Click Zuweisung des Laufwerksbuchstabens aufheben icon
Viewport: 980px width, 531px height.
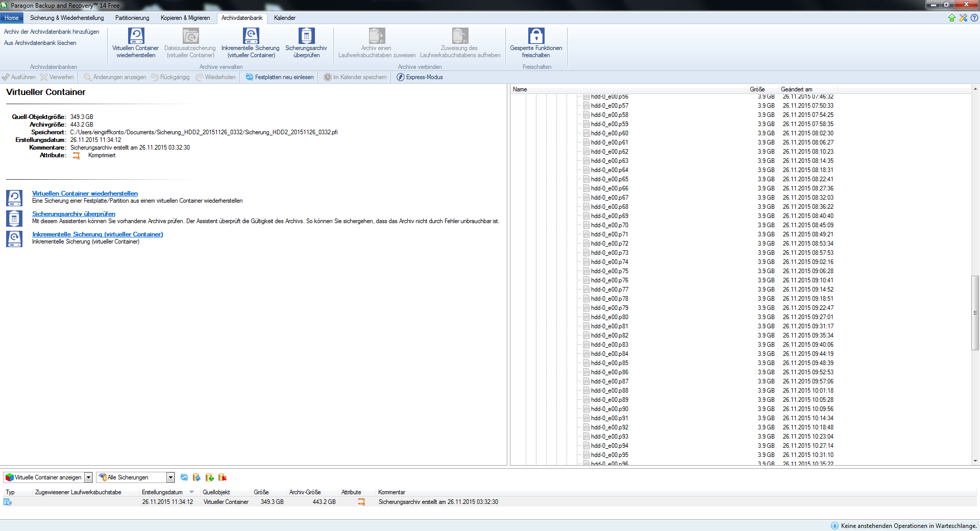tap(460, 36)
